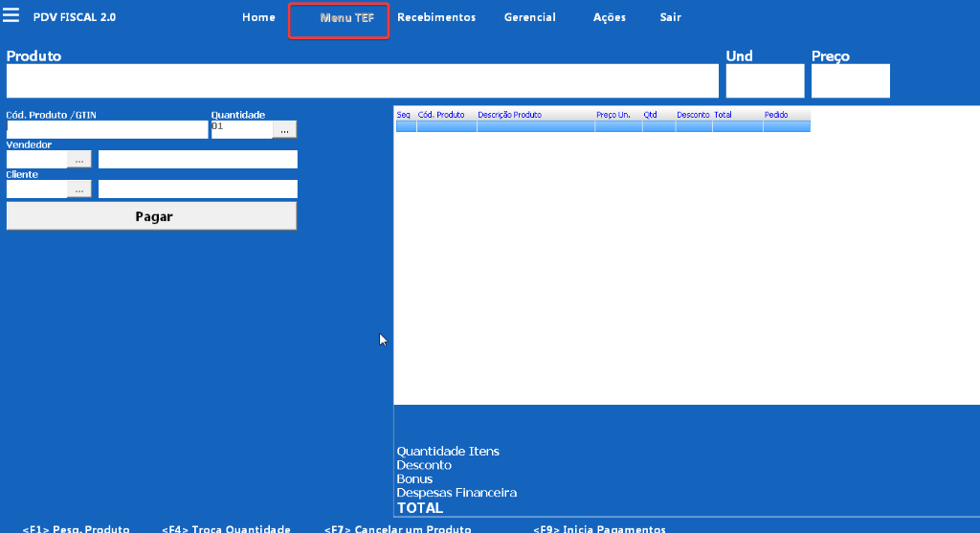Click the Home menu item

coord(258,17)
